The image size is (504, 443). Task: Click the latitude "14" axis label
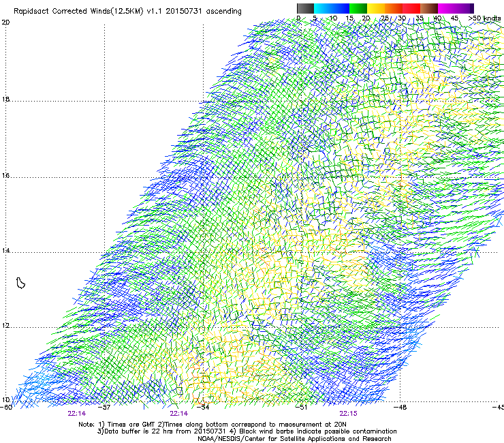[5, 250]
